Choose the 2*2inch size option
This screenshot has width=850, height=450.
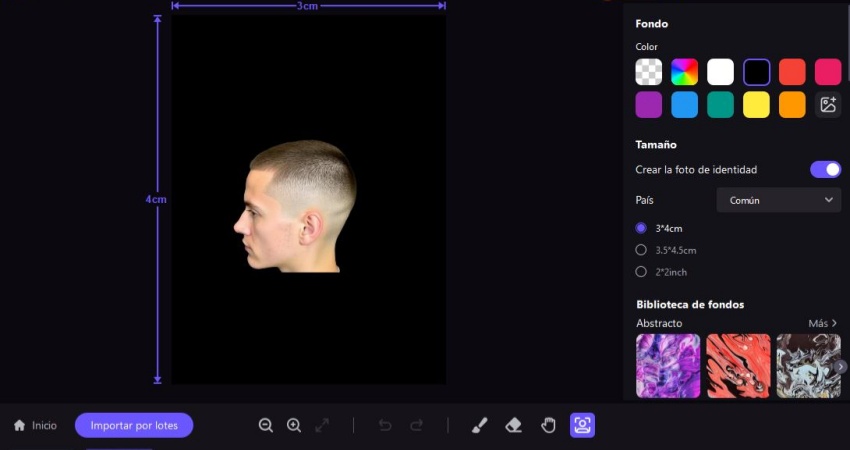pyautogui.click(x=642, y=272)
